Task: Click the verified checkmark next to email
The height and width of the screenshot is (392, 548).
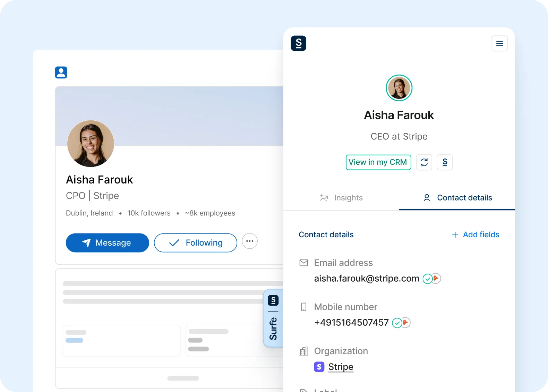Action: 427,279
